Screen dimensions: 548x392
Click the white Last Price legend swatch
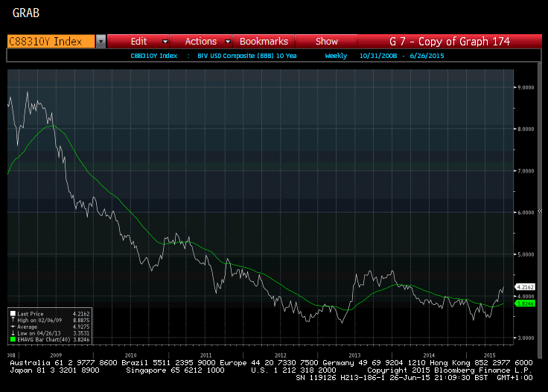13,314
